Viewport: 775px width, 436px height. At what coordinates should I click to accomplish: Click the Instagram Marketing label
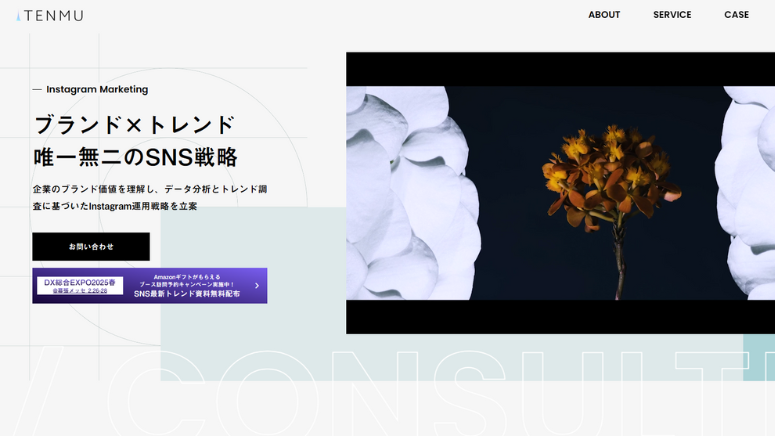(97, 89)
